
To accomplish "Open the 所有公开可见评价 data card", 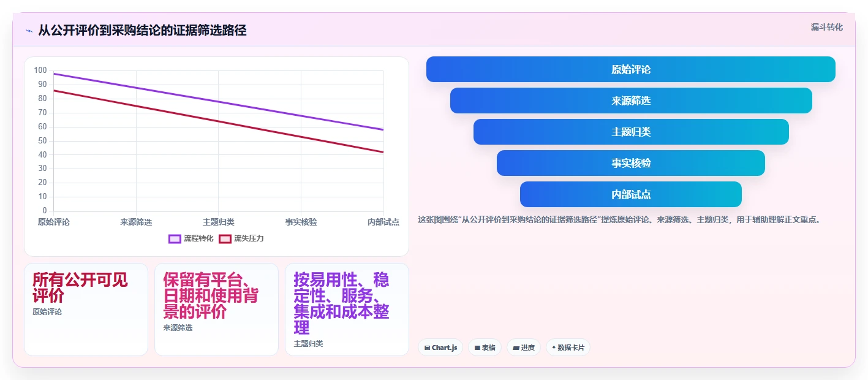I will [x=86, y=310].
